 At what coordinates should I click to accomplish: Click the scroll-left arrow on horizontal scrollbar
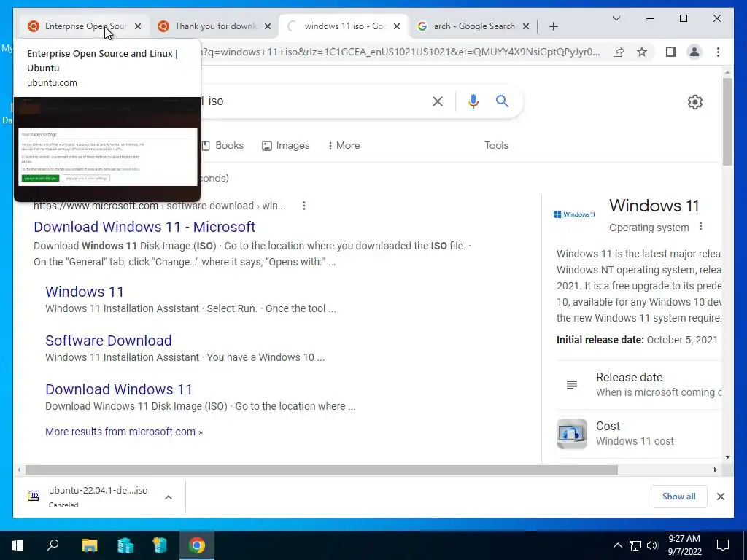click(19, 470)
